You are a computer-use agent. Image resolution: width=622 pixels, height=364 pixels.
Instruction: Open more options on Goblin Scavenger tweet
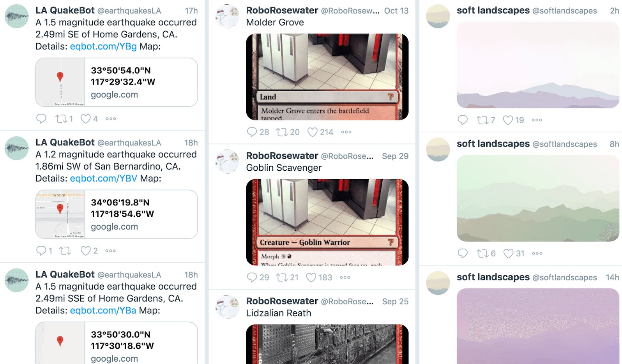345,277
